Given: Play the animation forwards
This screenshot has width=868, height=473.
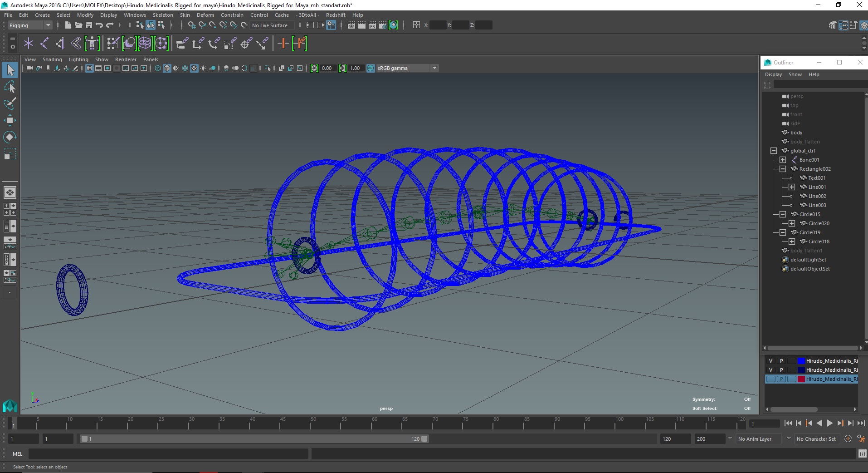Looking at the screenshot, I should tap(829, 423).
